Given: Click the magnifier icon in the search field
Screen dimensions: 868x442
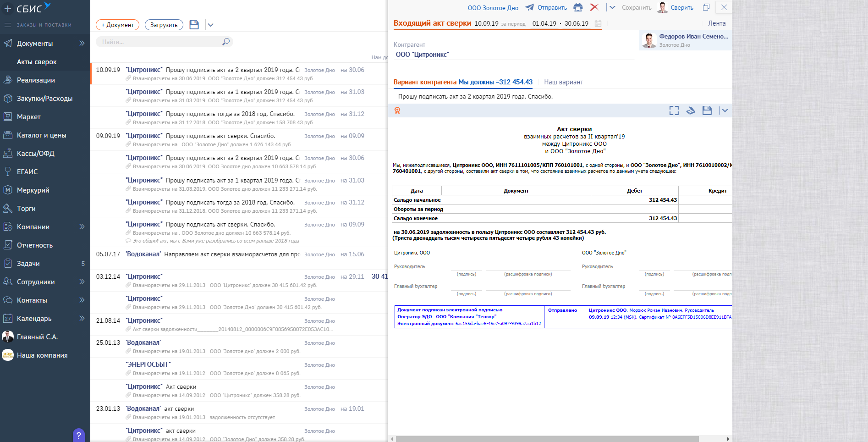Looking at the screenshot, I should (225, 42).
